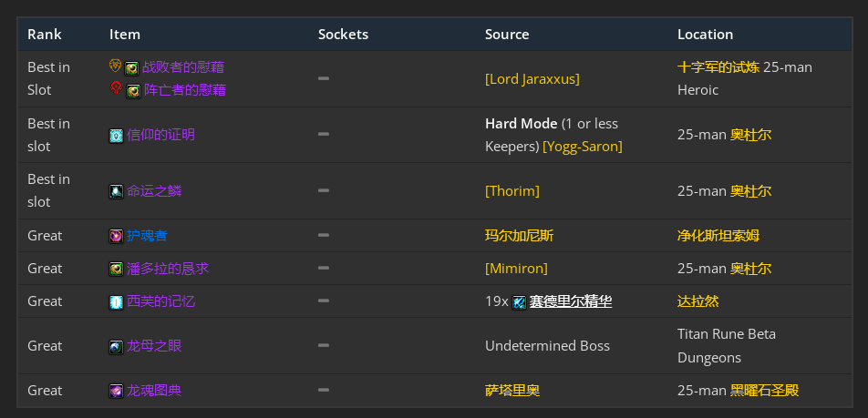Open the 阵亡者的慰藉 item link
The height and width of the screenshot is (418, 868).
[x=185, y=90]
